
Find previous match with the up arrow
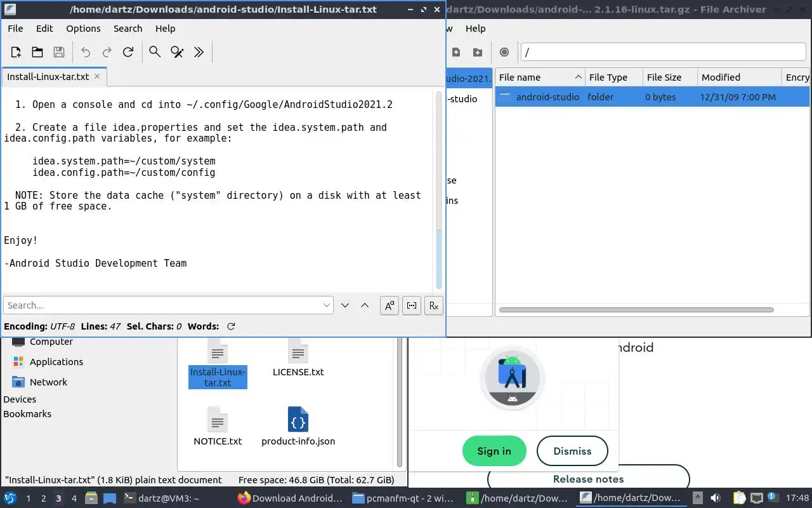(x=365, y=305)
